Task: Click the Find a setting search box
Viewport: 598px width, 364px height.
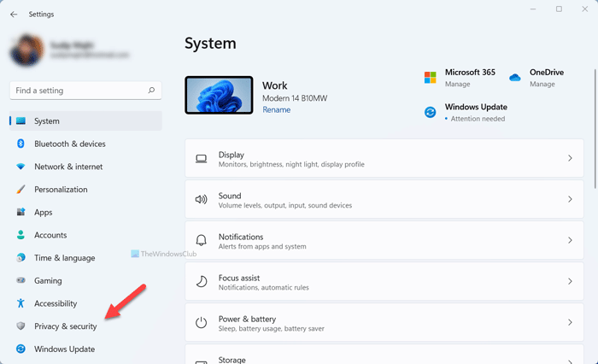Action: [x=79, y=91]
